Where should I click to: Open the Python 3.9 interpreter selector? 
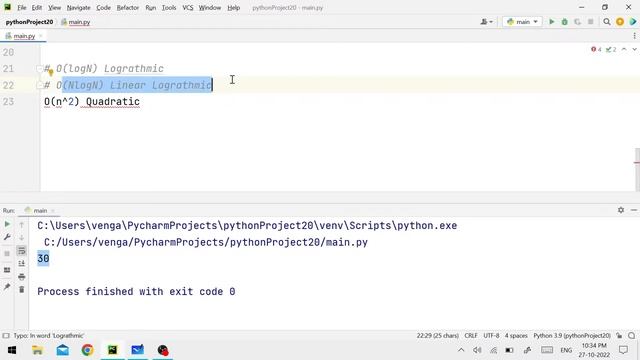click(x=572, y=336)
